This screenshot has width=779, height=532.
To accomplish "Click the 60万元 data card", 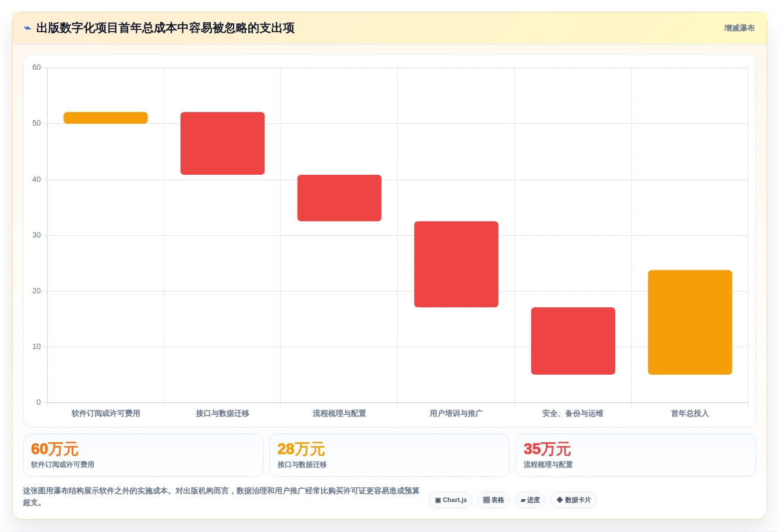I will coord(143,455).
